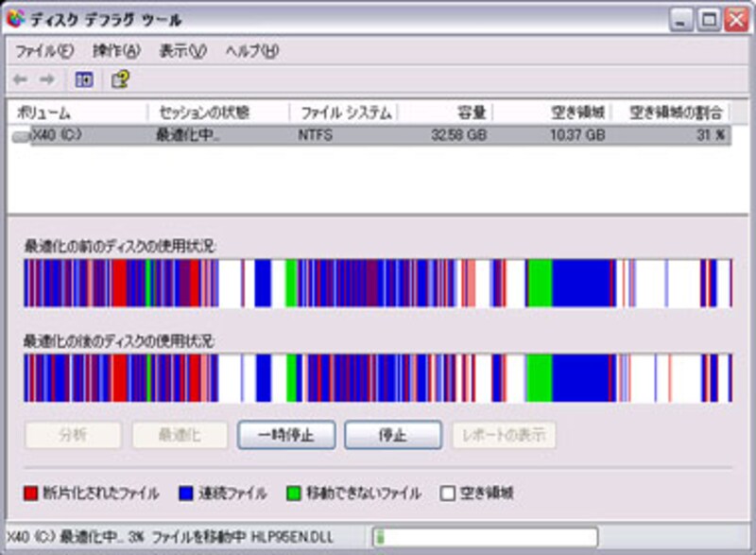Click the Disk Defragmenter title bar icon

15,19
